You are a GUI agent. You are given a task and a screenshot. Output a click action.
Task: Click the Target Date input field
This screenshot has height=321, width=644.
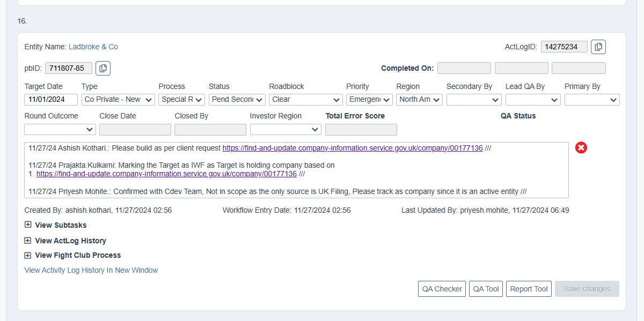pos(51,99)
